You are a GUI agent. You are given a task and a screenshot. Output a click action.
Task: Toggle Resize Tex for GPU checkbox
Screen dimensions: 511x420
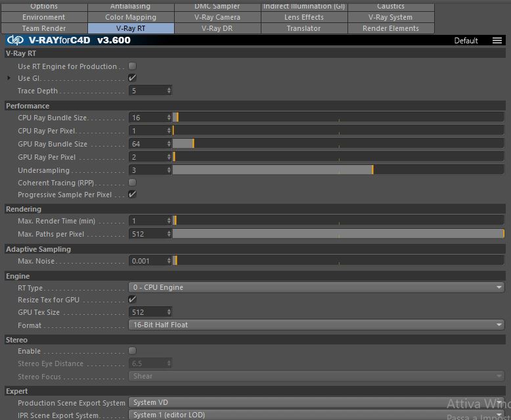click(x=132, y=299)
